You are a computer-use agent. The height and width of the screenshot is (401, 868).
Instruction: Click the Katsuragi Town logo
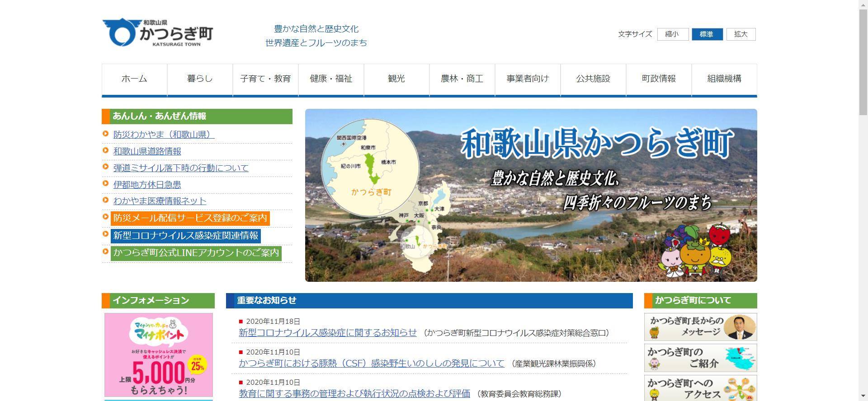(158, 32)
